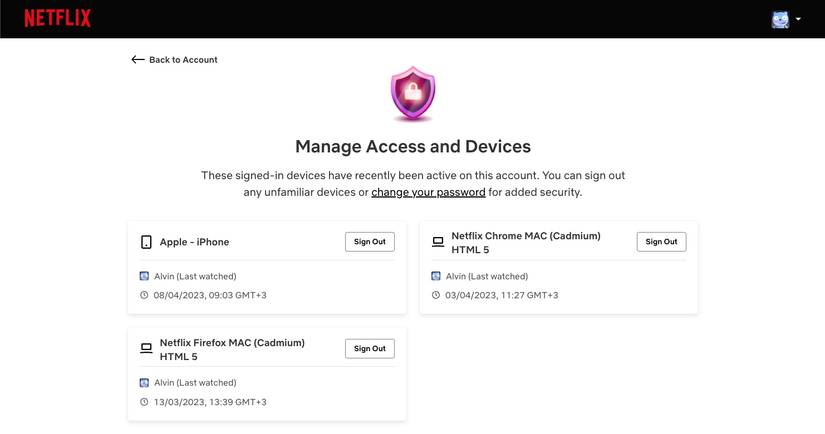825x434 pixels.
Task: Sign out of Netflix Chrome MAC device
Action: 661,242
